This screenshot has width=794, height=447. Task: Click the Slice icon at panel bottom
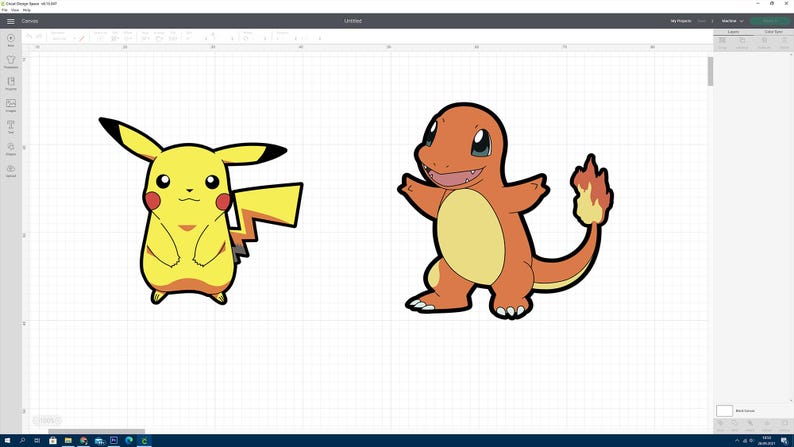(x=720, y=425)
